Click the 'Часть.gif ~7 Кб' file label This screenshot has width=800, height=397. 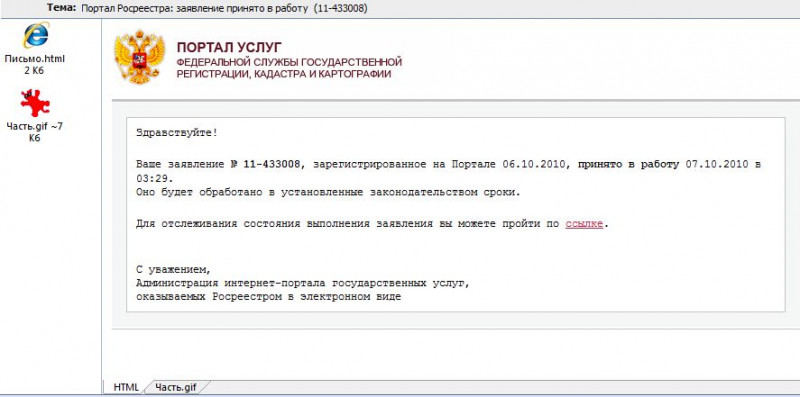(x=34, y=132)
